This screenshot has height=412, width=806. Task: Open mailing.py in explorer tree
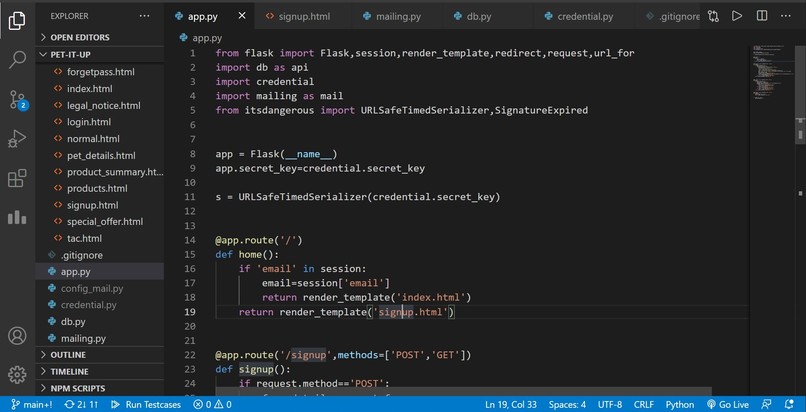point(100,339)
